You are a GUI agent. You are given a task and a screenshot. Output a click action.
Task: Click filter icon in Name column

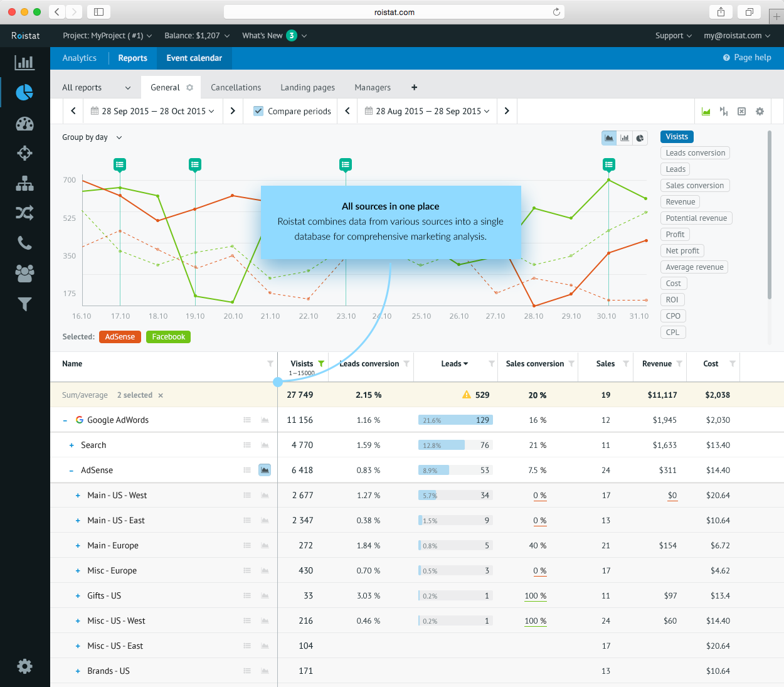click(x=270, y=363)
